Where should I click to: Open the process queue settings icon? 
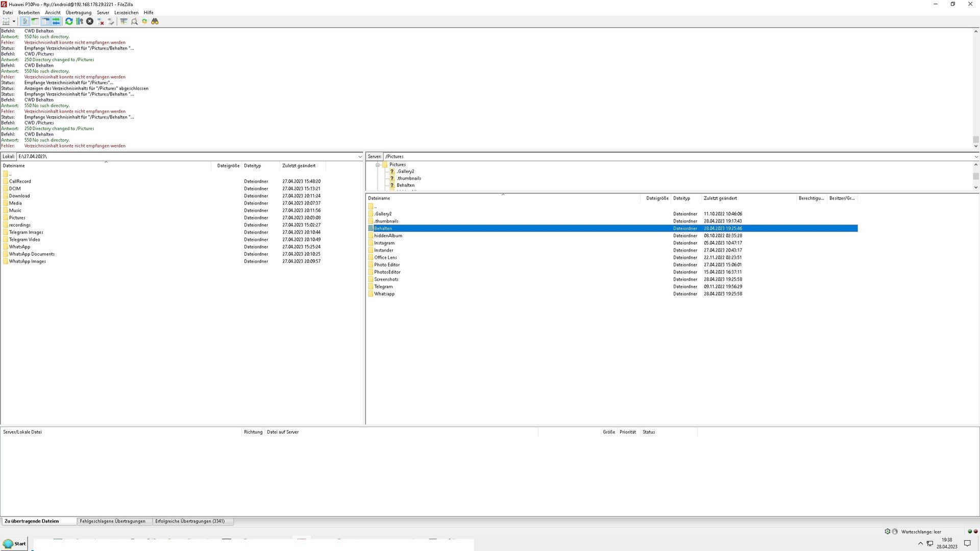tap(79, 21)
